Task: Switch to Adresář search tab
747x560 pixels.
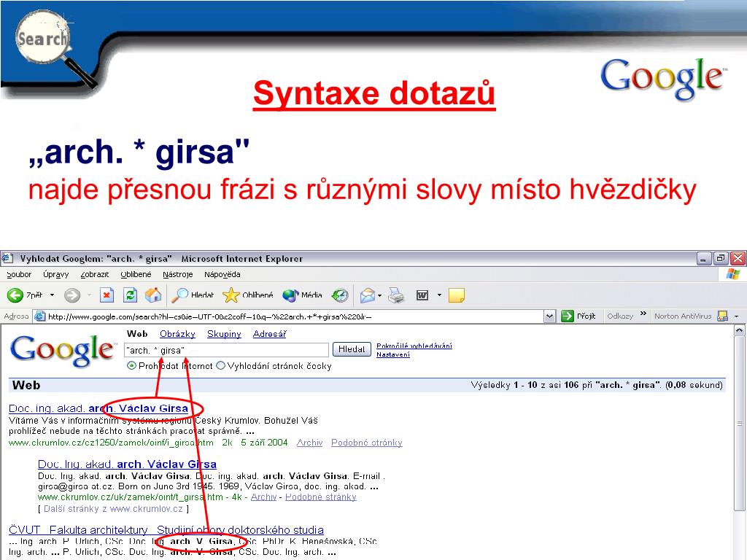Action: 269,334
